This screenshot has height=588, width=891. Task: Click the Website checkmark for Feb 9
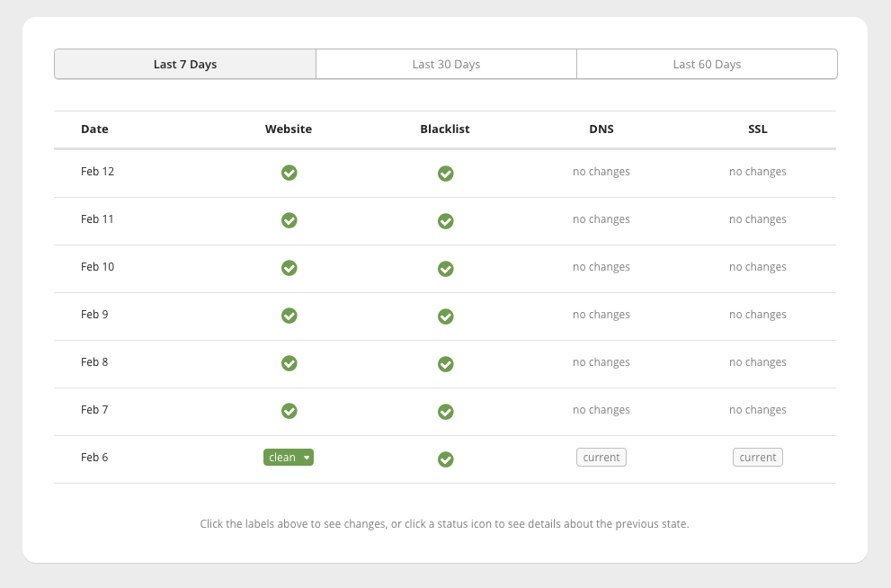coord(289,316)
